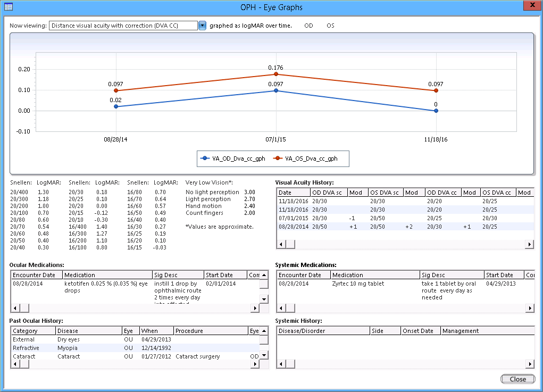Click Side header in Systemic History
Viewport: 543px width, 392px height.
(x=386, y=331)
